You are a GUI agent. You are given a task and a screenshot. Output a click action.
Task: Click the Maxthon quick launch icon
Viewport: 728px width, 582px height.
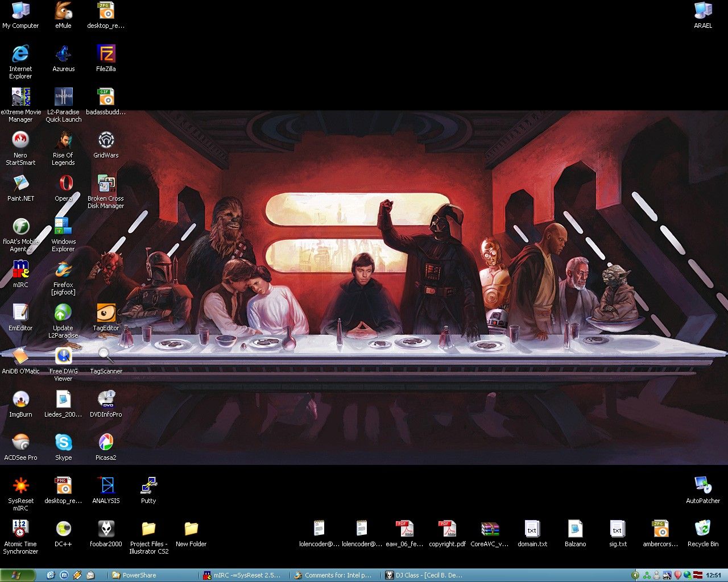(64, 575)
